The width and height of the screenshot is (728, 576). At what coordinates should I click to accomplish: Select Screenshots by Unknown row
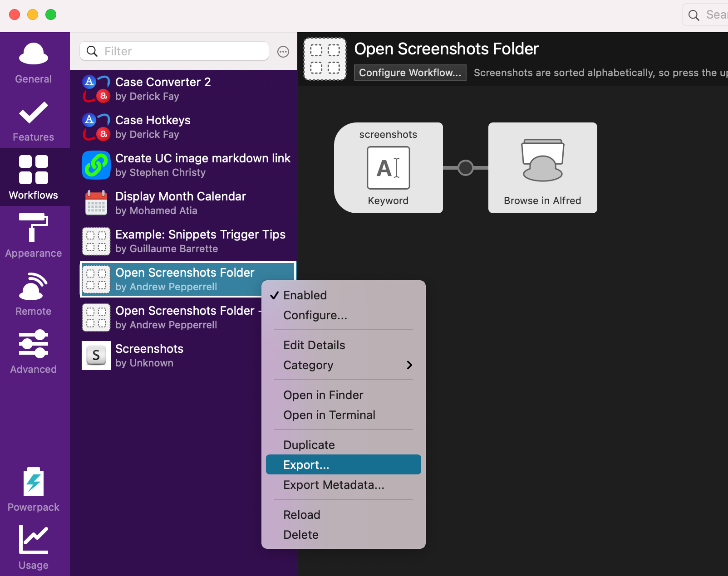coord(171,356)
